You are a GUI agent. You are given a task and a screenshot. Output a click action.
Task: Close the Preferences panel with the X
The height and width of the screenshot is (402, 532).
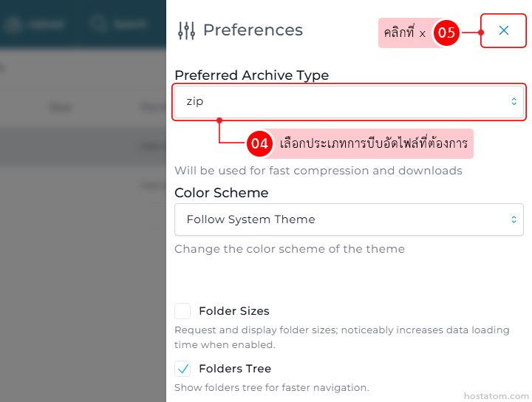(x=504, y=30)
